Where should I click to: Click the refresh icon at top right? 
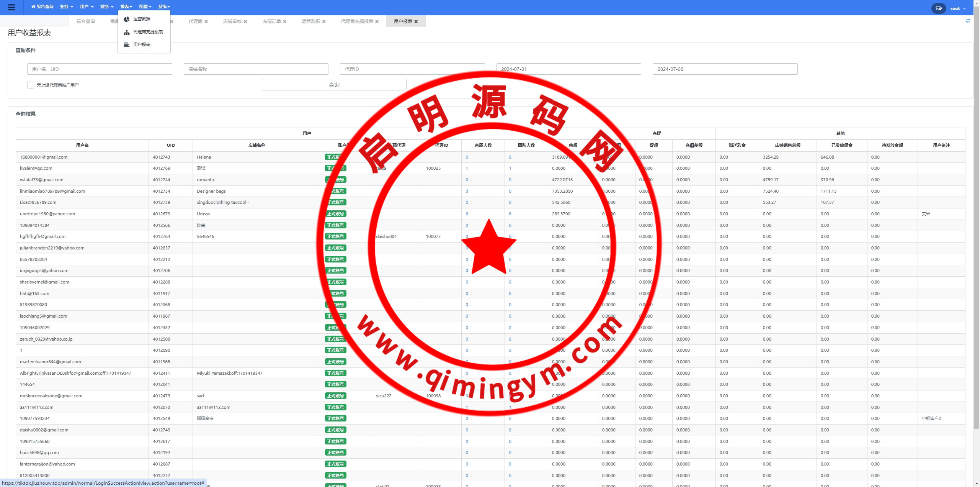click(x=968, y=21)
